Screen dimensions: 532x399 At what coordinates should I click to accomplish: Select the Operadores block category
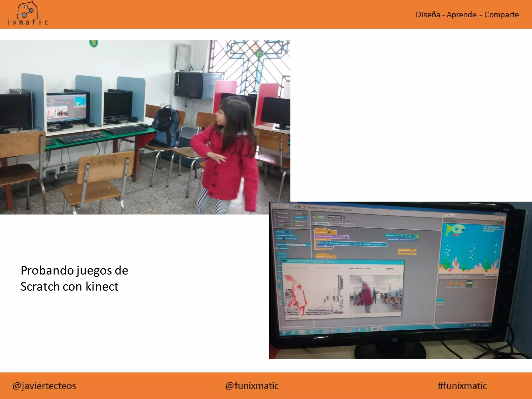coord(300,222)
